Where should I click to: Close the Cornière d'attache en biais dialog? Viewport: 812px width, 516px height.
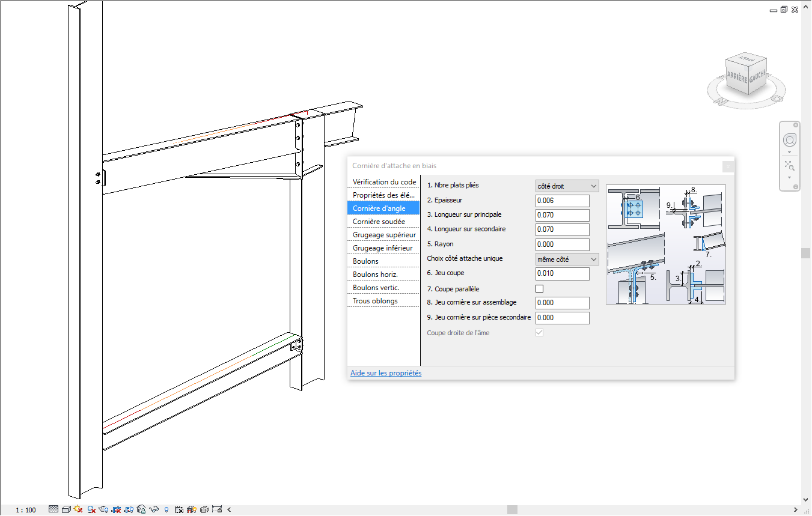pos(728,166)
